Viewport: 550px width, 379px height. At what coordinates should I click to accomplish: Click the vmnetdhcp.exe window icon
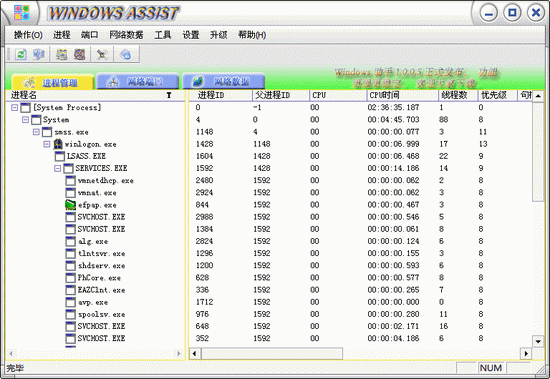point(71,180)
